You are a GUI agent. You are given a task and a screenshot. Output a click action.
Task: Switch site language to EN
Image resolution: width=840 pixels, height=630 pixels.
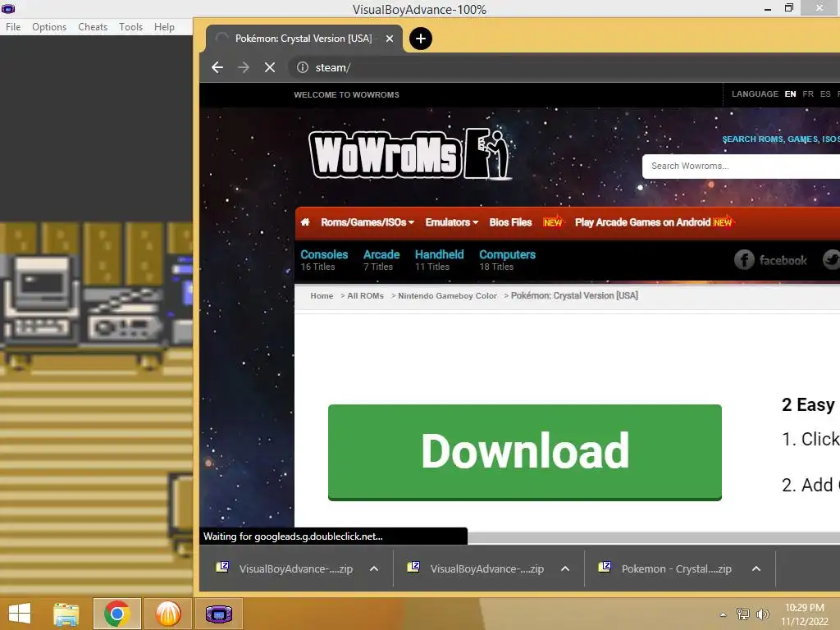[x=790, y=94]
